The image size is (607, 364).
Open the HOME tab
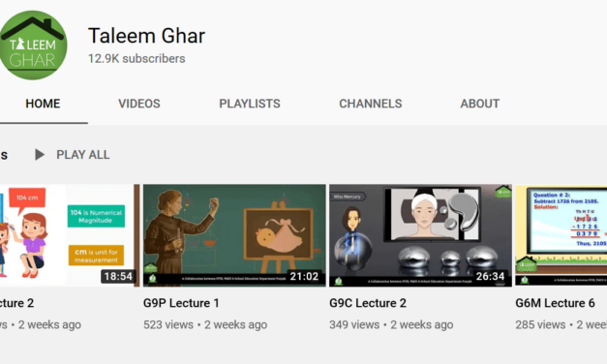pyautogui.click(x=43, y=104)
